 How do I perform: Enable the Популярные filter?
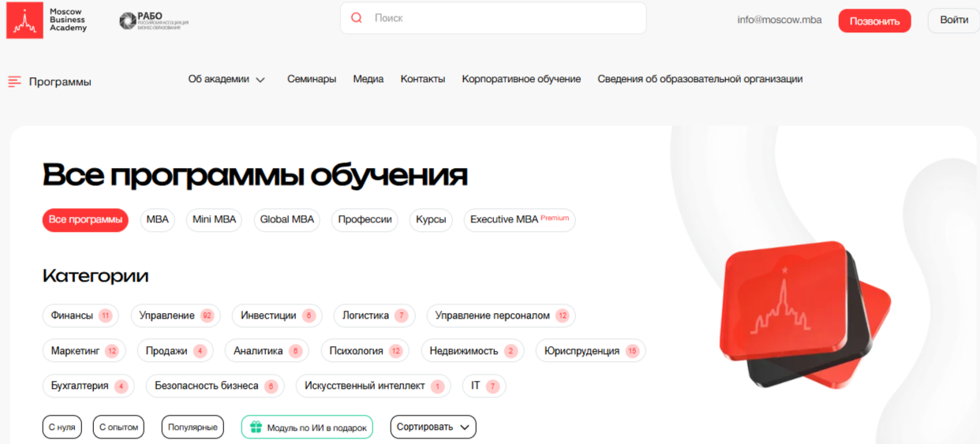pyautogui.click(x=193, y=427)
